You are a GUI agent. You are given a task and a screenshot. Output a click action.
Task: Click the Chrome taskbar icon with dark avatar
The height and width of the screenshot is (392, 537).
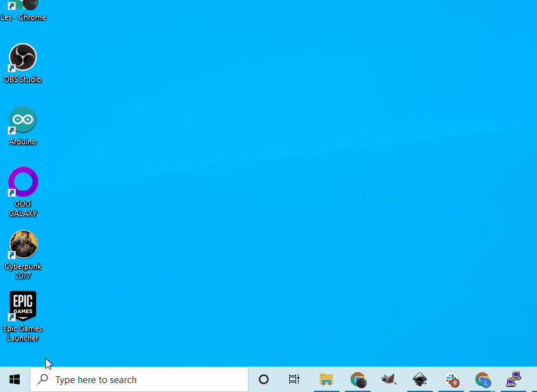coord(358,380)
